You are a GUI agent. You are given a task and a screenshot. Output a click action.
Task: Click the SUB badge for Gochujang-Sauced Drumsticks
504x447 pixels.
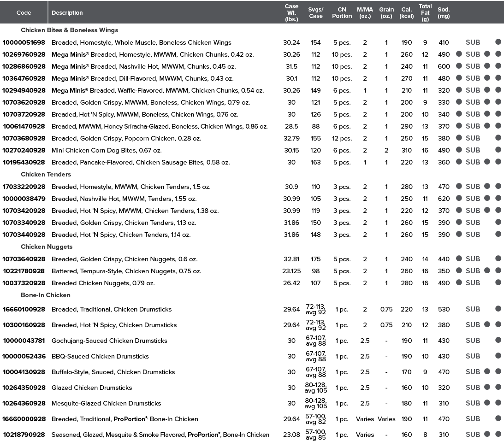click(473, 341)
